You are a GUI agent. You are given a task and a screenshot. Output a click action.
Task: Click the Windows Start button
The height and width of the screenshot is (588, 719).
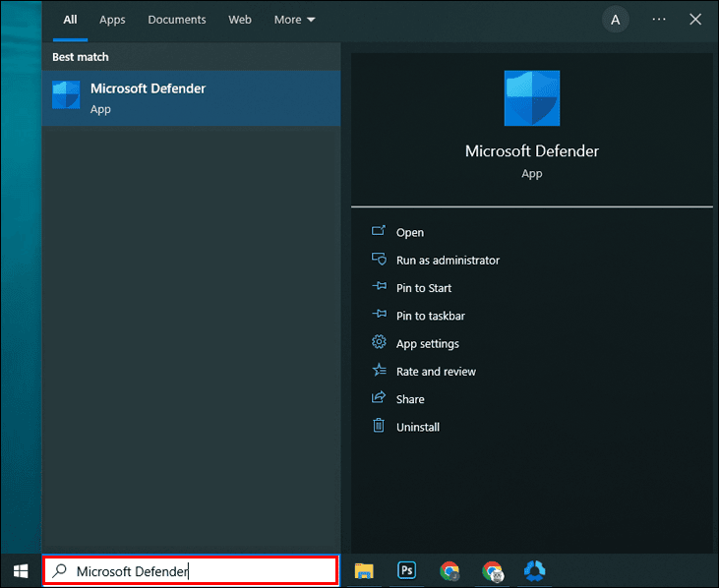pyautogui.click(x=21, y=570)
